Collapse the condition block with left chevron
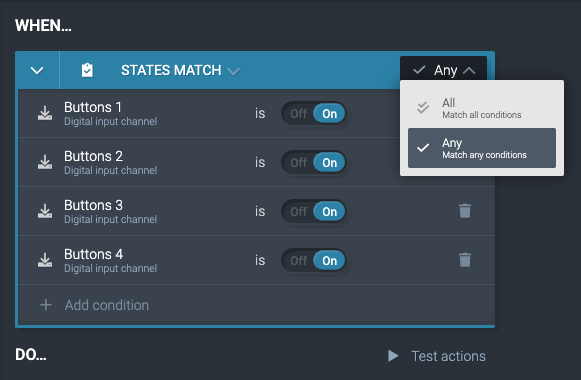The width and height of the screenshot is (581, 380). [x=37, y=70]
